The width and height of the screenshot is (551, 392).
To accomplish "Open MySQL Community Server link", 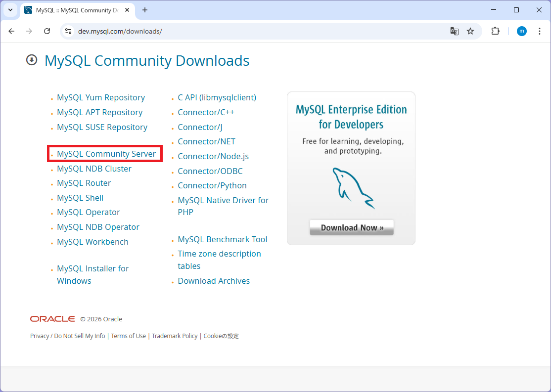I will (x=106, y=154).
